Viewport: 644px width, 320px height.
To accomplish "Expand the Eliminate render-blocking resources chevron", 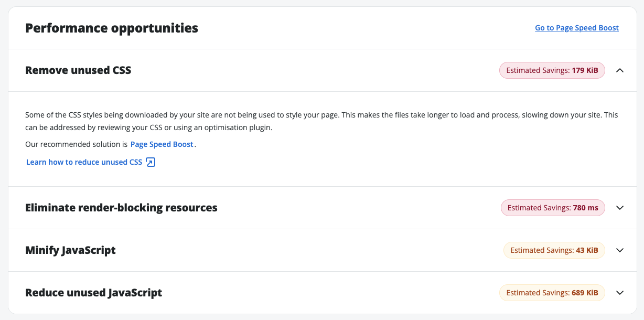I will point(620,208).
